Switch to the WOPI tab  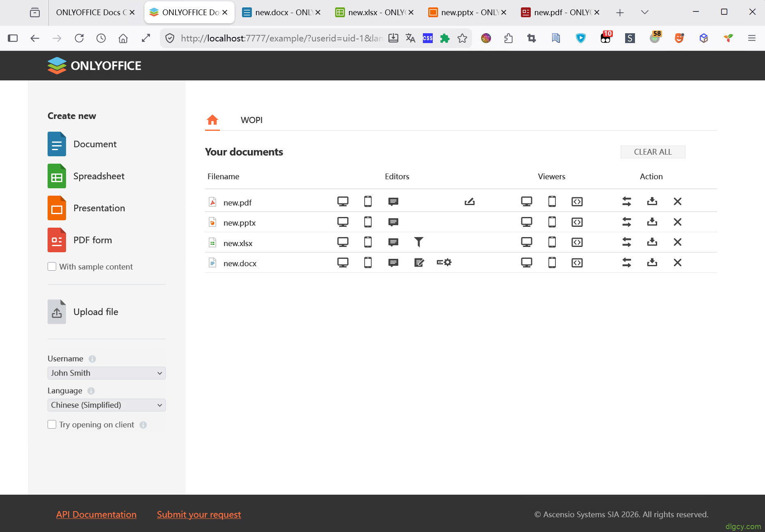[x=251, y=120]
